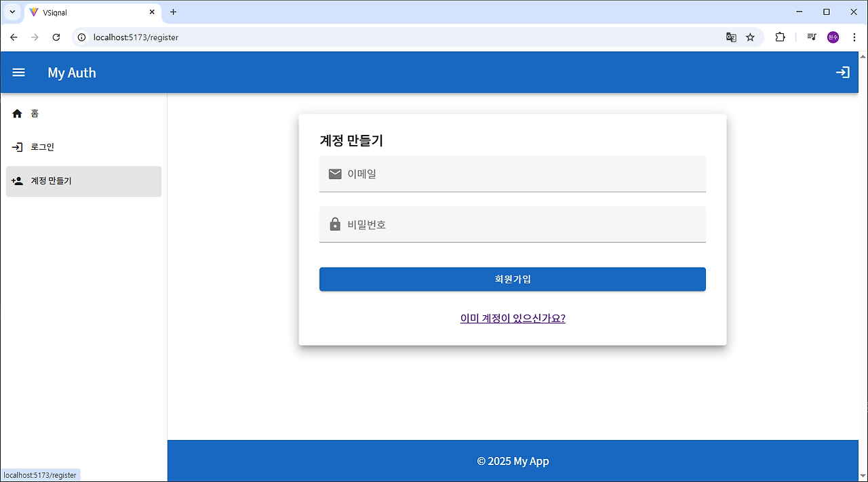Viewport: 868px width, 482px height.
Task: Bookmark this page with star icon
Action: [x=750, y=37]
